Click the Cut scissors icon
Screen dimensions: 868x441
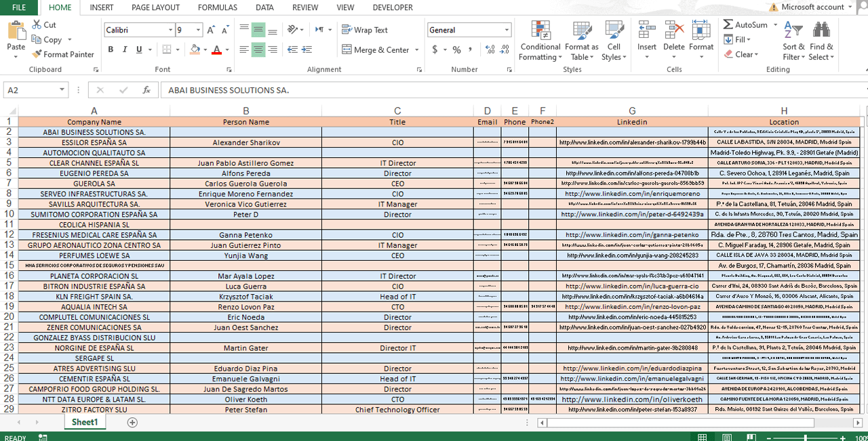pyautogui.click(x=37, y=25)
